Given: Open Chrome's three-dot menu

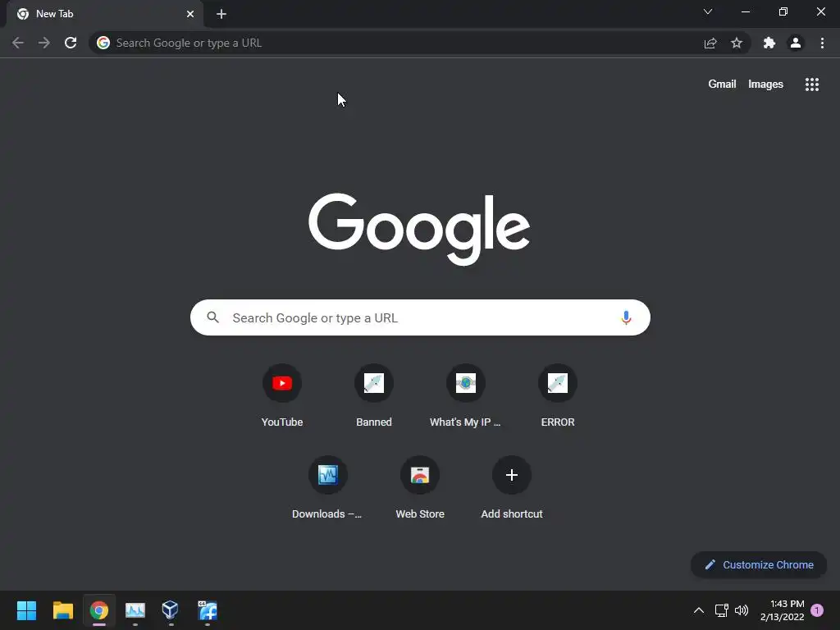Looking at the screenshot, I should coord(822,43).
